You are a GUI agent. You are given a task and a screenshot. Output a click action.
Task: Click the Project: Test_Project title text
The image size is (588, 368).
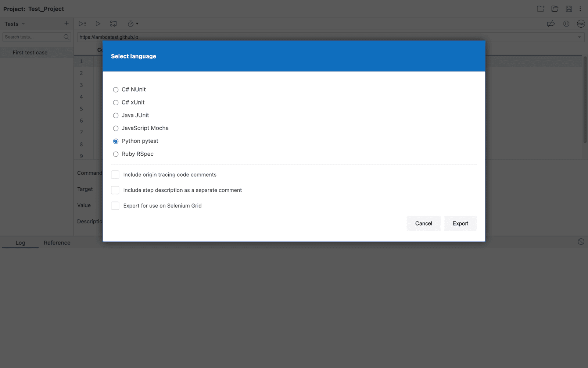pyautogui.click(x=33, y=9)
